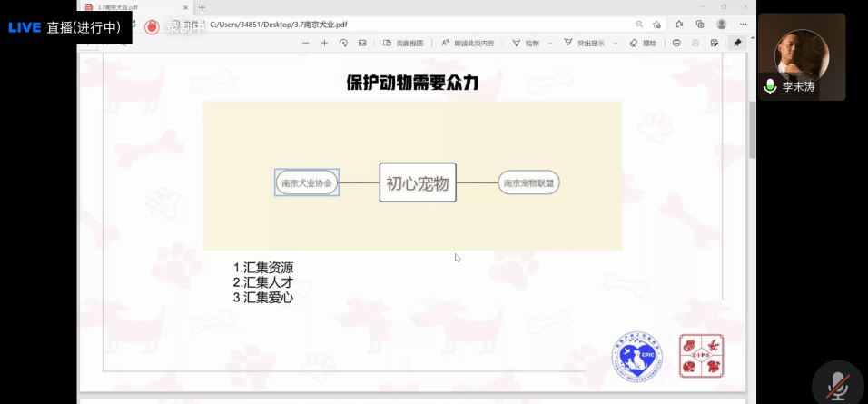The width and height of the screenshot is (868, 404).
Task: Click the 初心宠物 center node
Action: coord(418,182)
